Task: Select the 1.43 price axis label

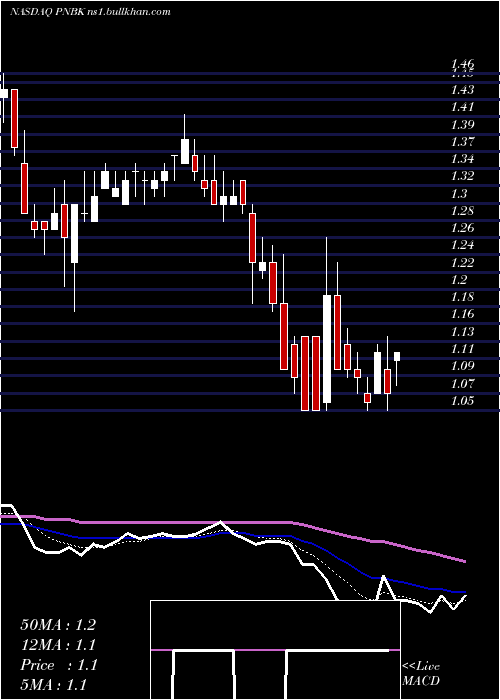Action: point(462,90)
